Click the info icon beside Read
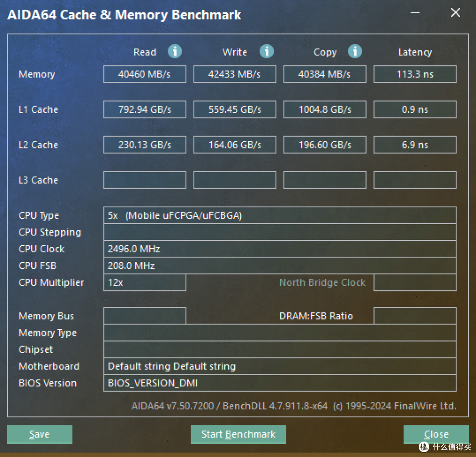476x457 pixels. [175, 51]
